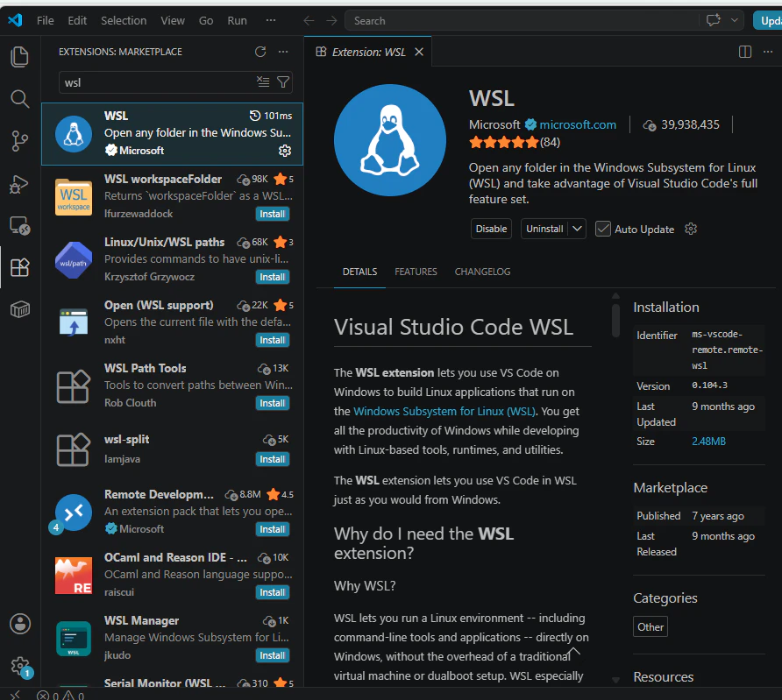Open the microsoft.com publisher link

(578, 124)
